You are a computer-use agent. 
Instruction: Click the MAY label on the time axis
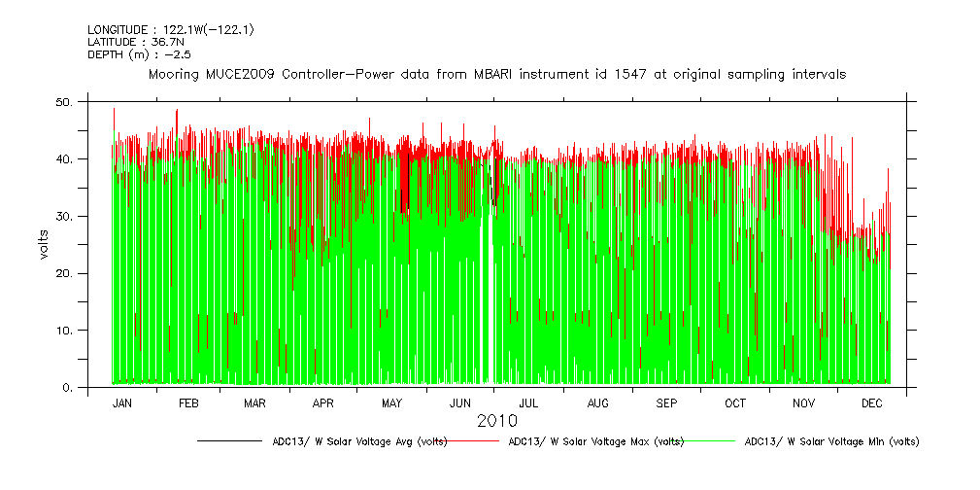coord(392,402)
